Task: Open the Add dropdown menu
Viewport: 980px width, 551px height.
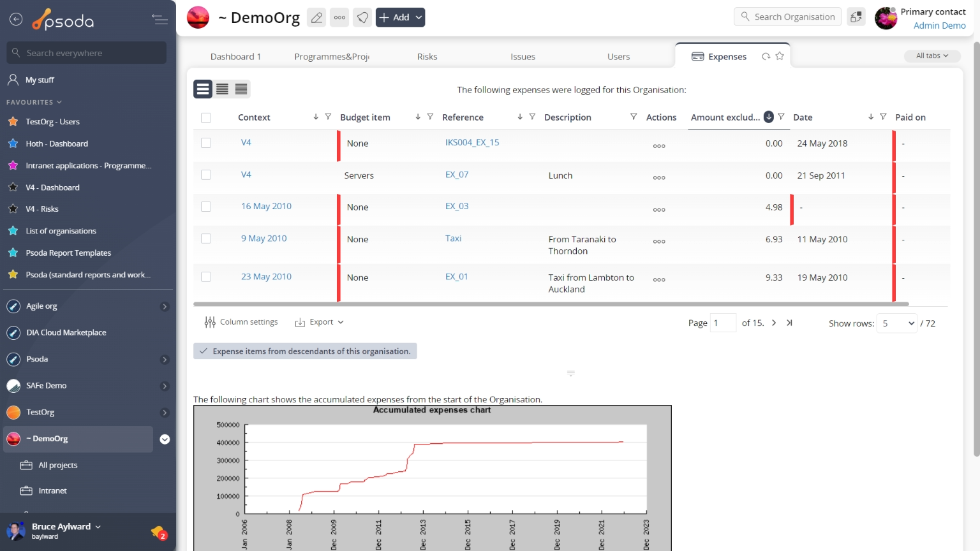Action: tap(400, 17)
